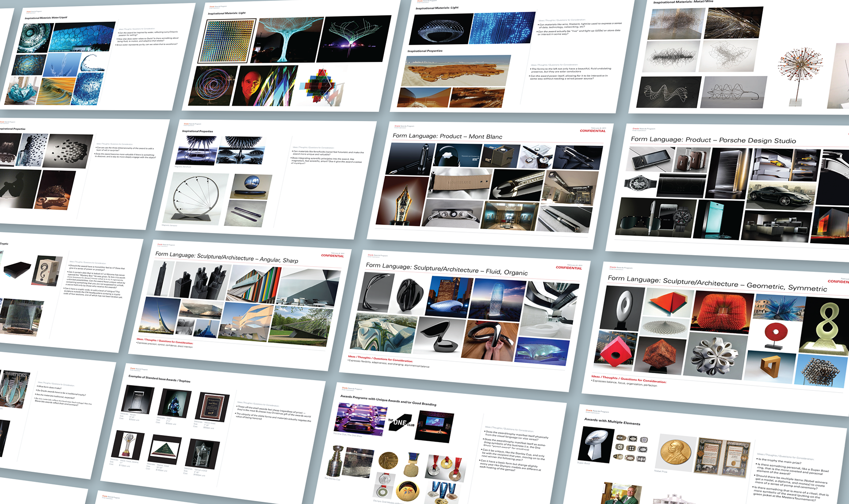Click the 'Awards with Multiple Elements' heading
The height and width of the screenshot is (504, 849).
tap(612, 421)
